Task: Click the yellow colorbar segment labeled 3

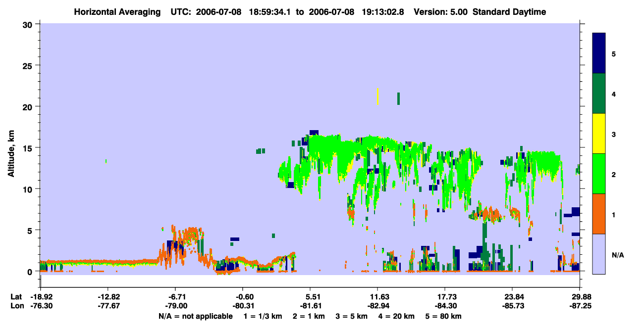Action: pyautogui.click(x=599, y=134)
